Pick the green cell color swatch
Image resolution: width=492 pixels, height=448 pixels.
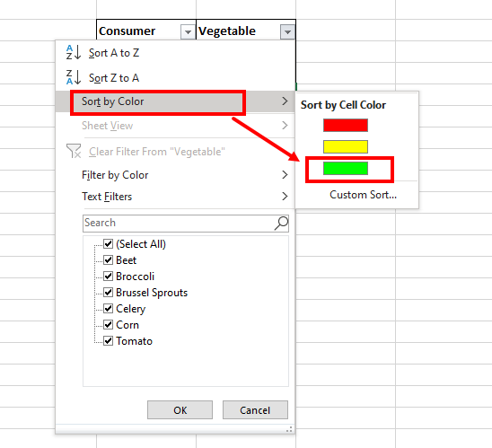click(346, 169)
